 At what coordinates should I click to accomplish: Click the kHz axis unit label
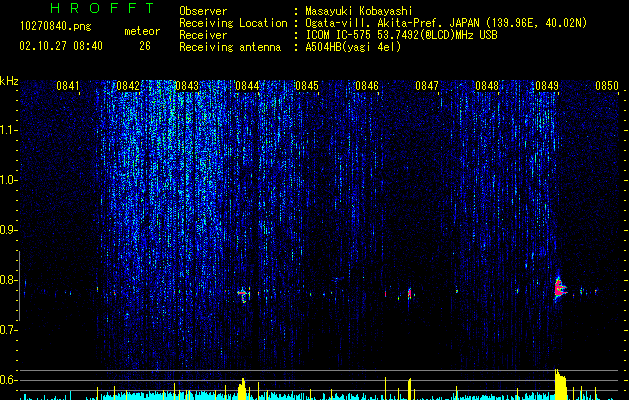click(x=9, y=81)
